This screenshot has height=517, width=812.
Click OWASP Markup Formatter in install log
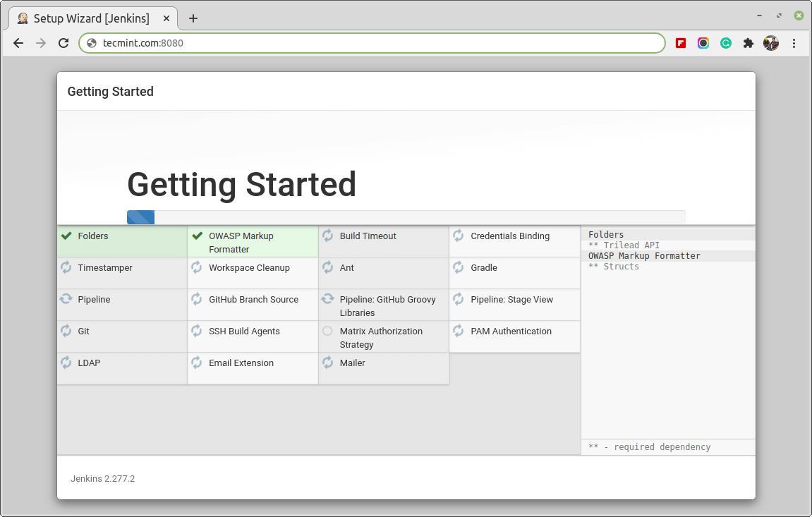click(x=644, y=255)
